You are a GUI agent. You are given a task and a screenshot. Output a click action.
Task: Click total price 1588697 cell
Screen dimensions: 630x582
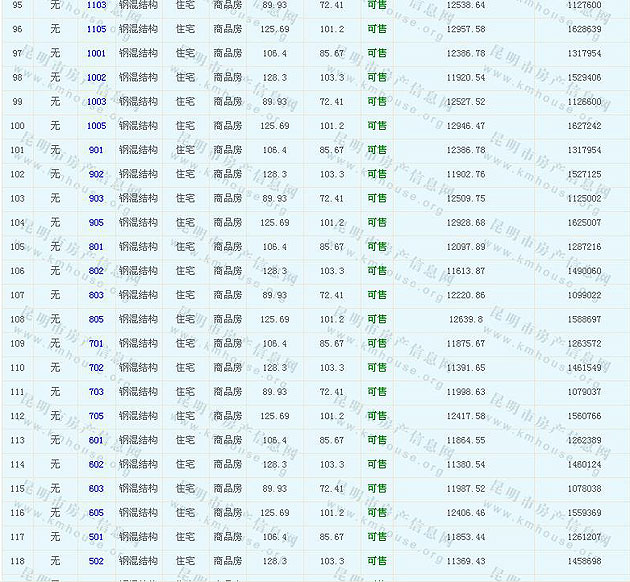[584, 320]
